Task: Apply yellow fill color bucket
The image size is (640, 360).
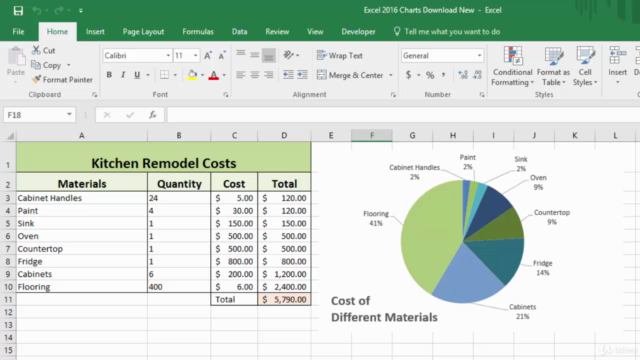Action: 192,75
